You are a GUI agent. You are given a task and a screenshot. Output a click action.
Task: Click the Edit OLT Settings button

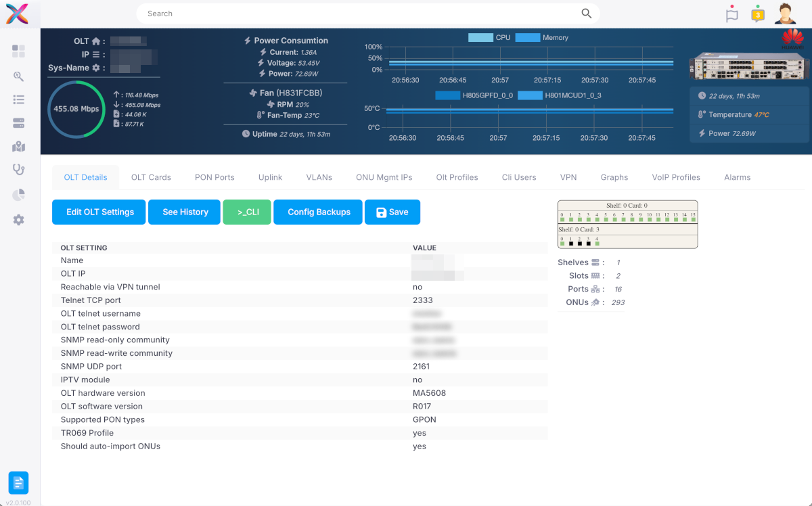(98, 212)
